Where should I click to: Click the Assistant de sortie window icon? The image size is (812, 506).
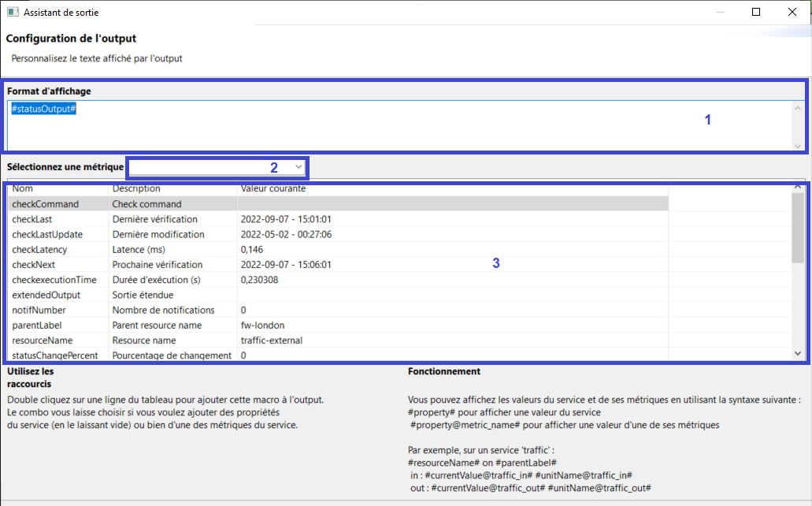click(x=13, y=13)
